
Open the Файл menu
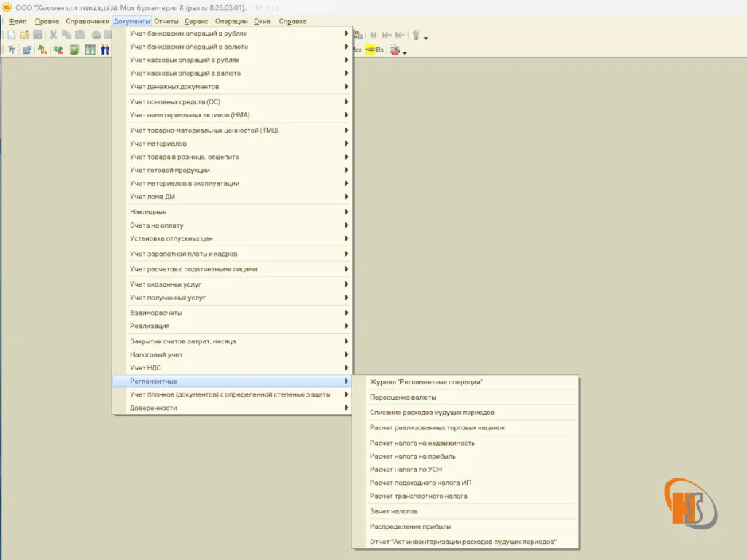click(18, 21)
